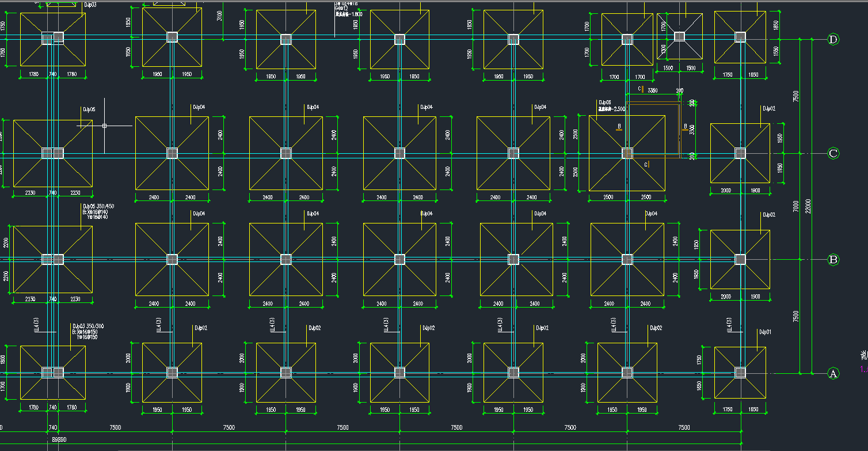Select the DJp02 label on axis C
868x451 pixels.
coord(769,108)
